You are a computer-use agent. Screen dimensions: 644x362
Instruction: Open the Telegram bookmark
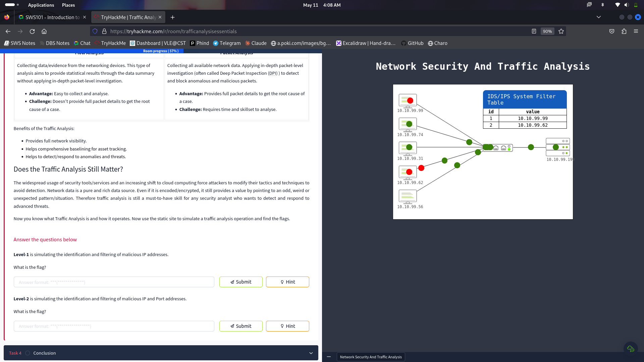click(x=227, y=43)
